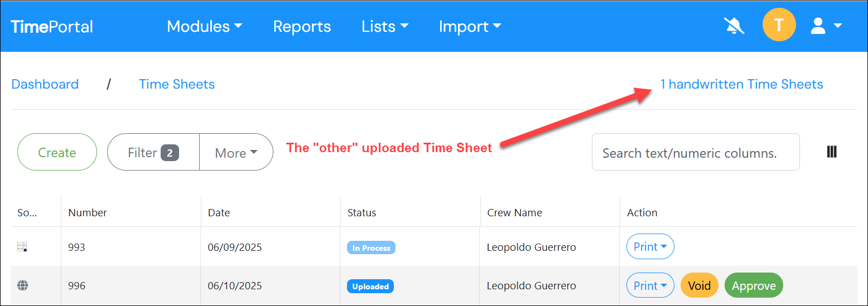Open the More options dropdown
The image size is (868, 306).
pyautogui.click(x=236, y=152)
